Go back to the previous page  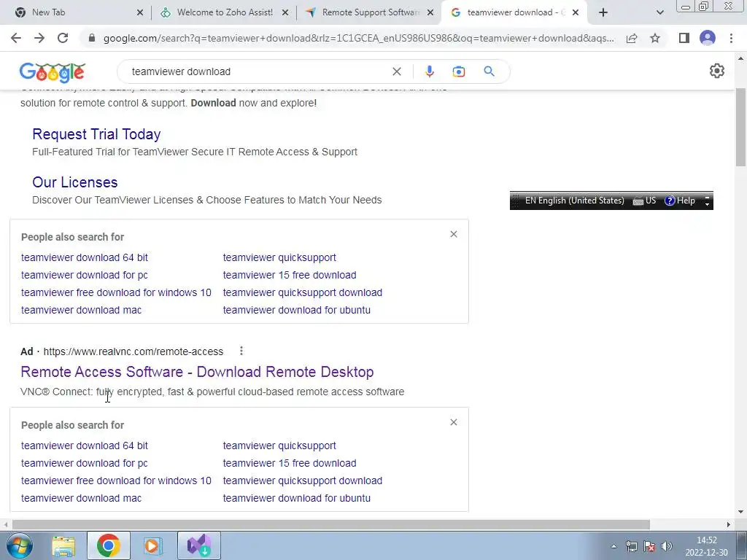[16, 38]
